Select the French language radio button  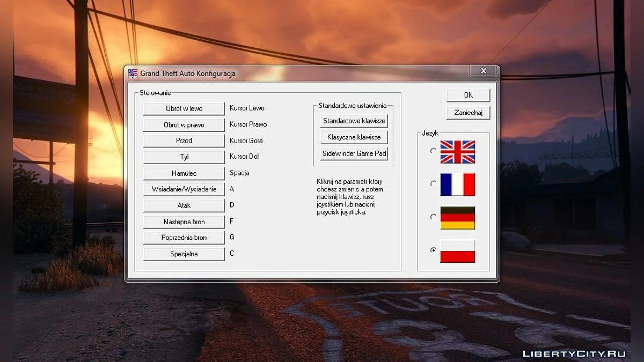[x=433, y=184]
